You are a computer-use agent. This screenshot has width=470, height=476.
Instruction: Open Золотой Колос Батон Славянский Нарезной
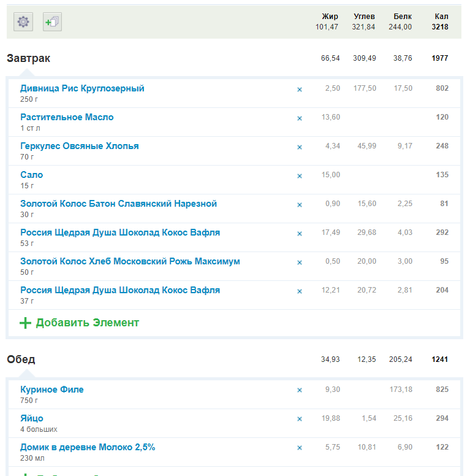pos(118,204)
